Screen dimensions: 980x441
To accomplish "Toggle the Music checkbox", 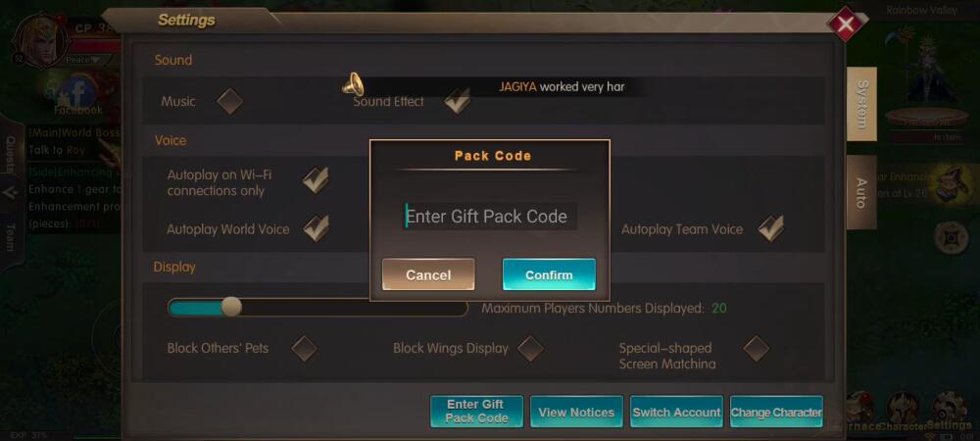I will (x=230, y=101).
